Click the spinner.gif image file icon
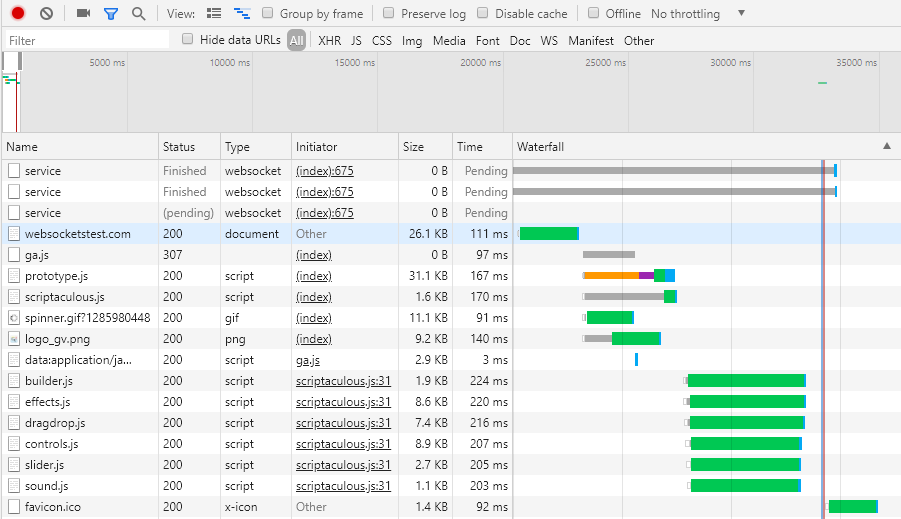Screen dimensions: 901x519 point(14,318)
